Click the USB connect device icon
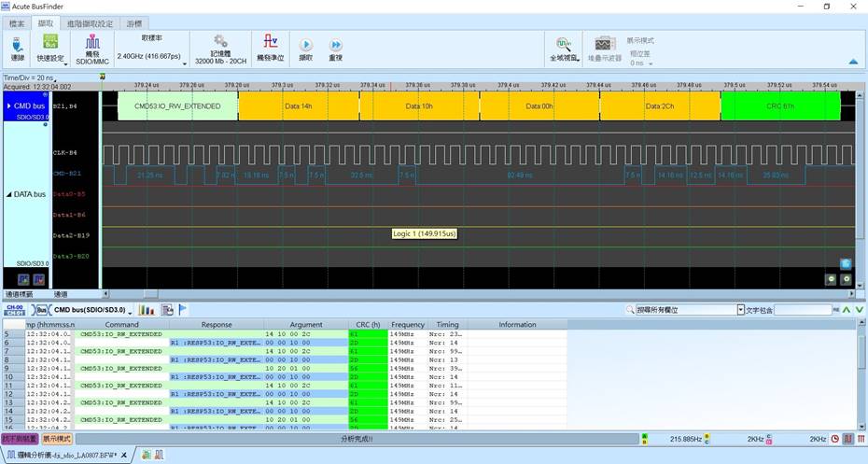 pos(18,44)
